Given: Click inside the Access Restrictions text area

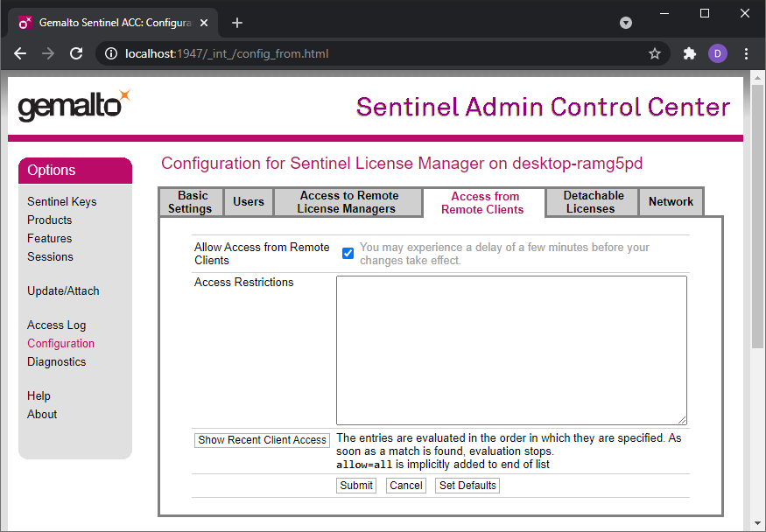Looking at the screenshot, I should point(512,350).
